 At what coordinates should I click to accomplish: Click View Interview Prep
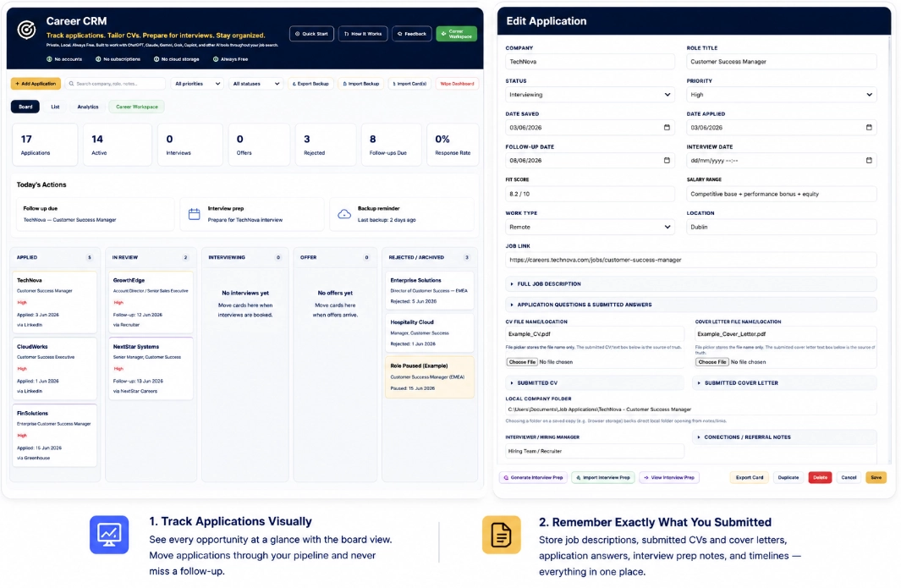(x=669, y=478)
